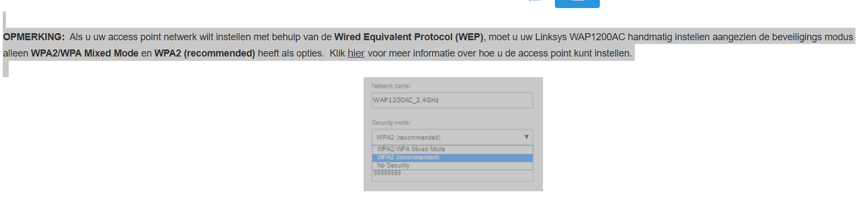The width and height of the screenshot is (868, 200).
Task: Select the WPA2/WPA Mixed Mode list option
Action: pyautogui.click(x=452, y=149)
